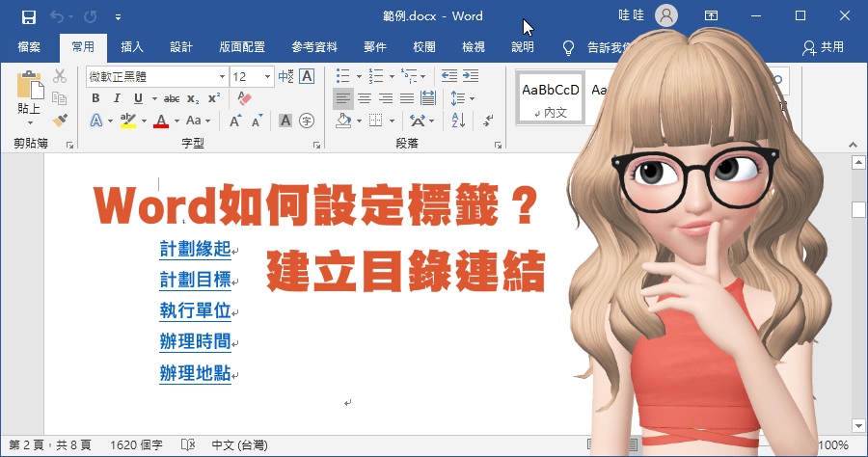Image resolution: width=868 pixels, height=457 pixels.
Task: Apply yellow text highlight color
Action: click(128, 121)
